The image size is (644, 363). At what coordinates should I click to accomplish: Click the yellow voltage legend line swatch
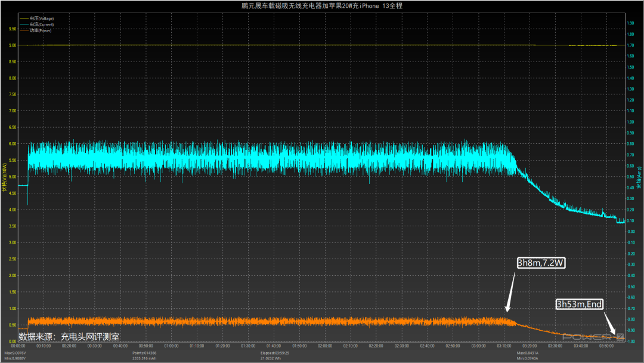tap(24, 19)
